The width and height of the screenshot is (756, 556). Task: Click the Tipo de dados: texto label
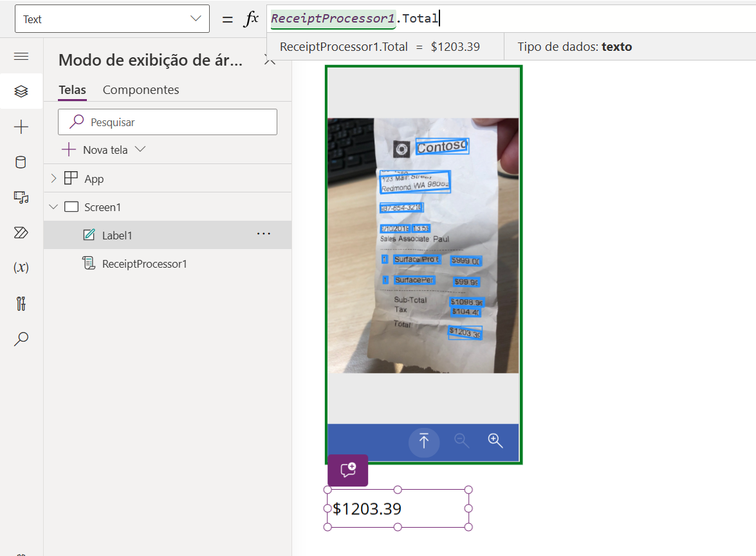[x=575, y=47]
